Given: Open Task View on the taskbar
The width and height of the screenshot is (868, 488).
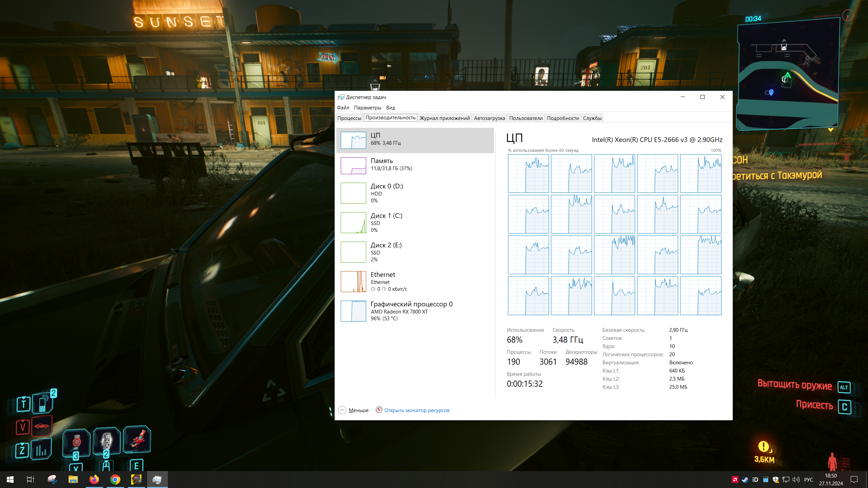Looking at the screenshot, I should coord(31,480).
